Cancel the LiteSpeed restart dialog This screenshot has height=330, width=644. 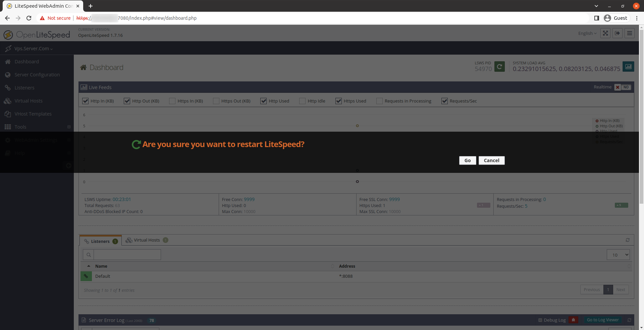491,160
